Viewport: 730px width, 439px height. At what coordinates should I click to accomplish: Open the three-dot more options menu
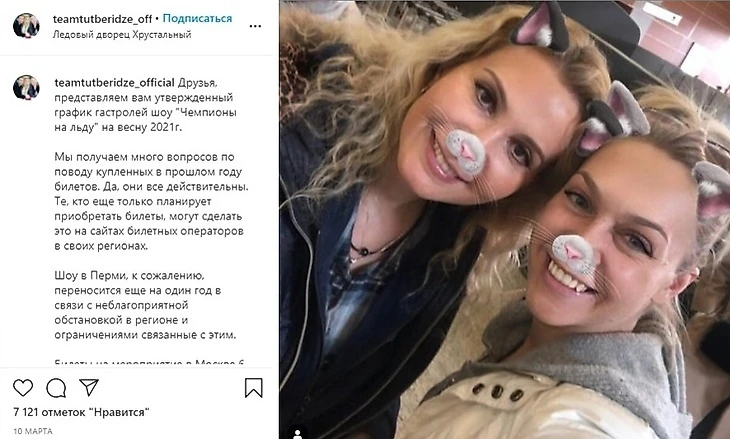click(255, 26)
